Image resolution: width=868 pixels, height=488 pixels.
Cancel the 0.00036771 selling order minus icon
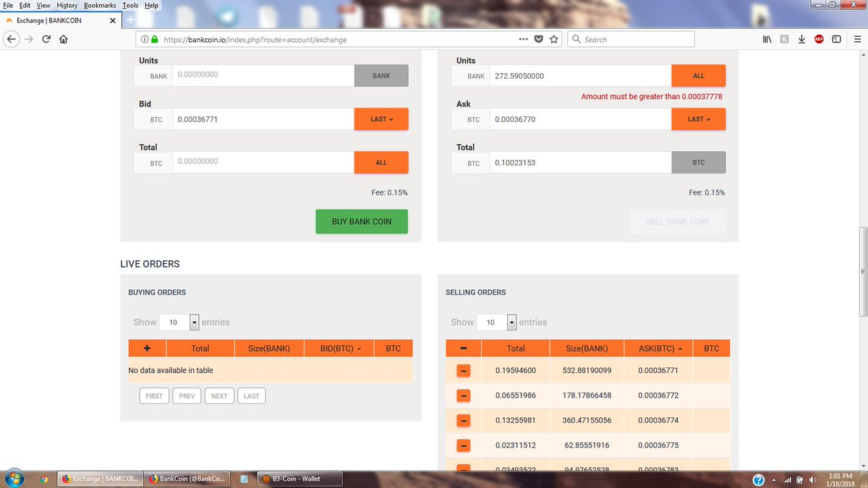point(464,371)
